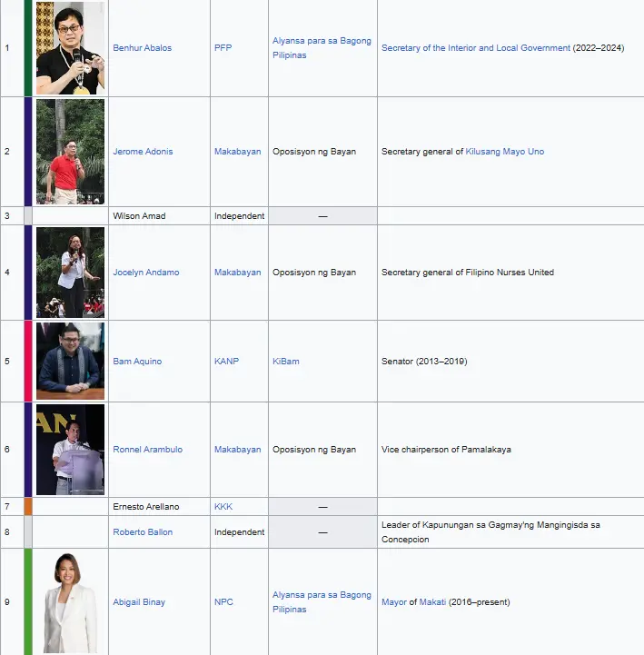644x655 pixels.
Task: Click pink party color cell for Bam Aquino
Action: [28, 361]
